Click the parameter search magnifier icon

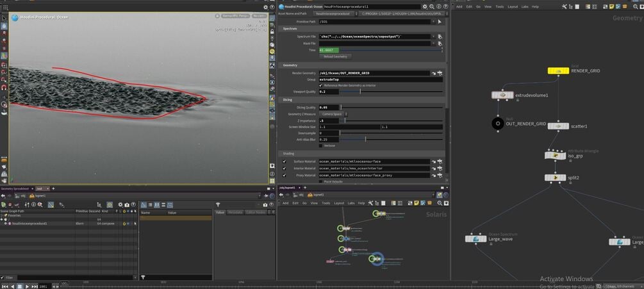coord(431,6)
